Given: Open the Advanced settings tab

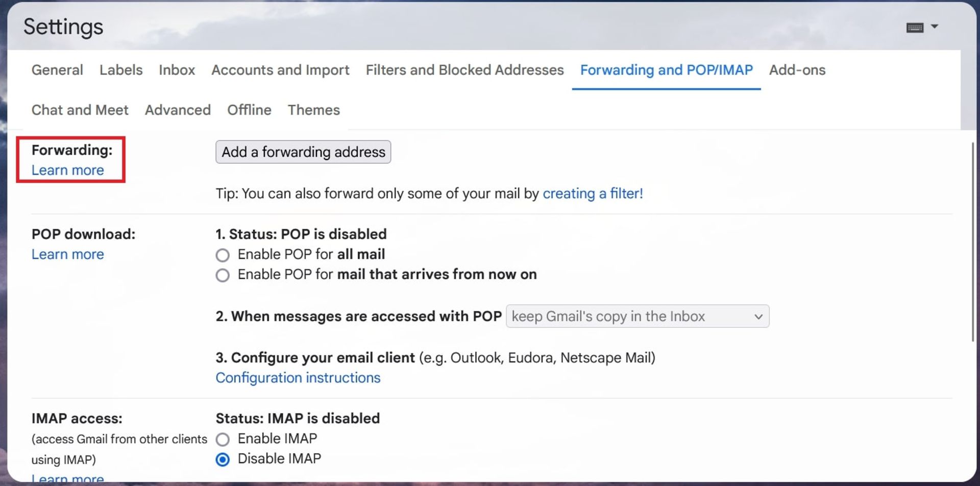Looking at the screenshot, I should point(178,110).
